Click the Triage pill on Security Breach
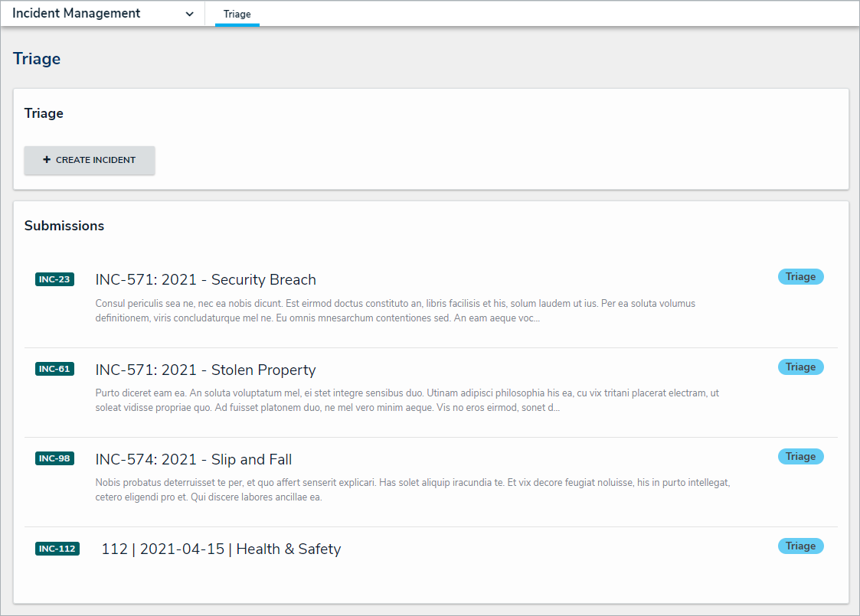The height and width of the screenshot is (616, 860). click(800, 276)
